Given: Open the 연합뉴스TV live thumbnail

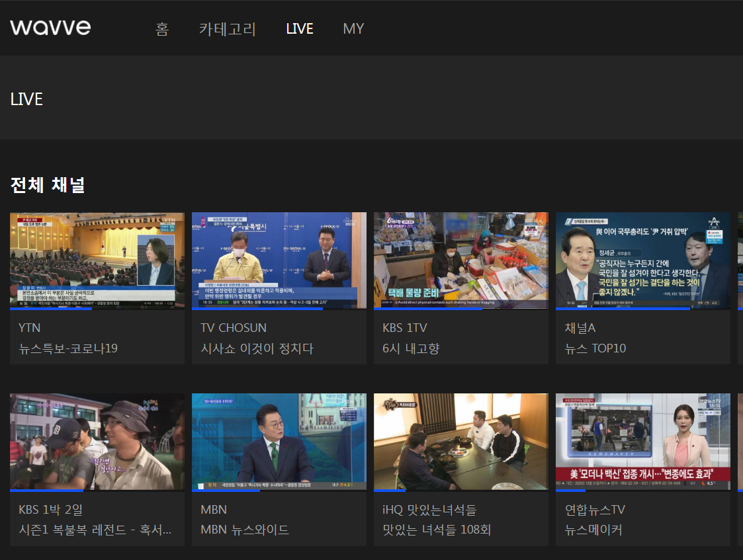Looking at the screenshot, I should [x=643, y=442].
